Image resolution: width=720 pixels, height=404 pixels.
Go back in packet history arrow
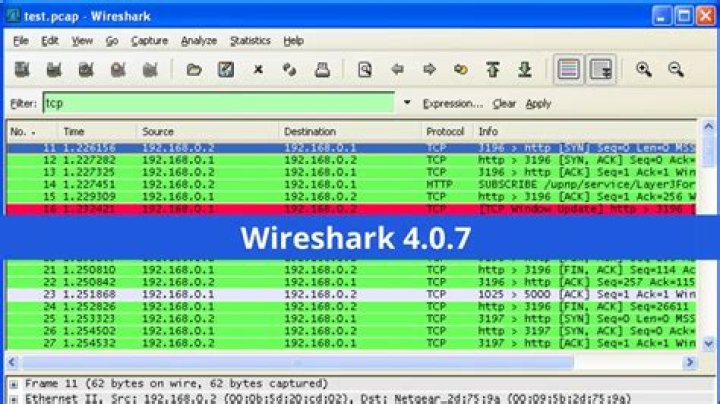click(x=397, y=70)
